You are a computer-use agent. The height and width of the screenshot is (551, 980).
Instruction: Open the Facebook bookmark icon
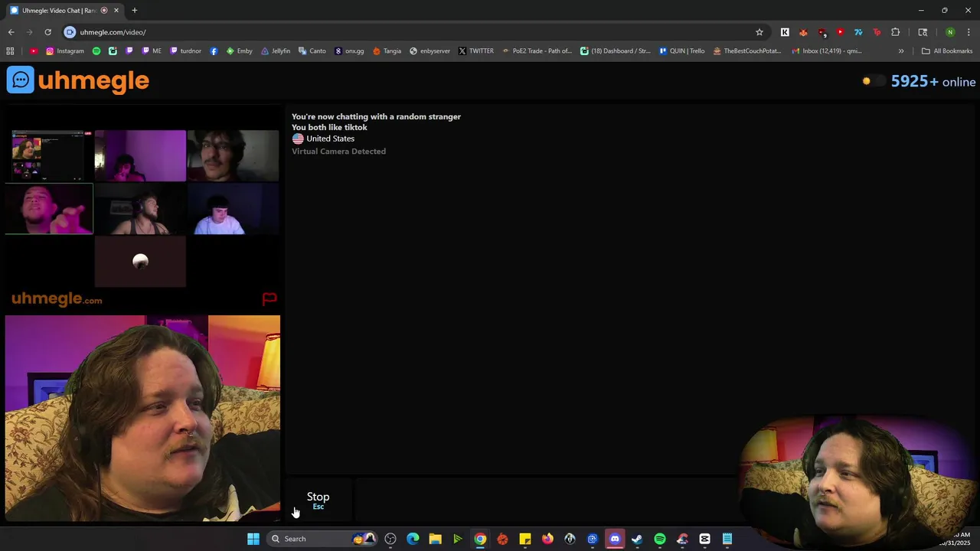pyautogui.click(x=214, y=51)
